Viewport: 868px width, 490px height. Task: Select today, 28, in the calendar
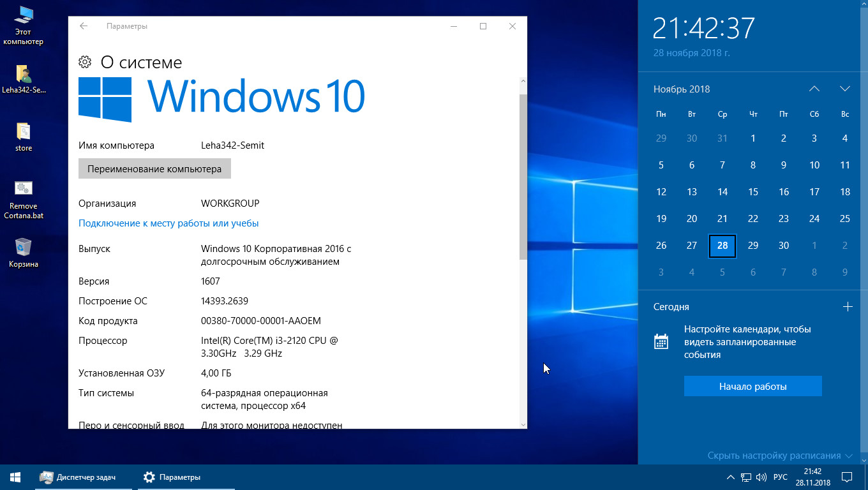pos(722,246)
